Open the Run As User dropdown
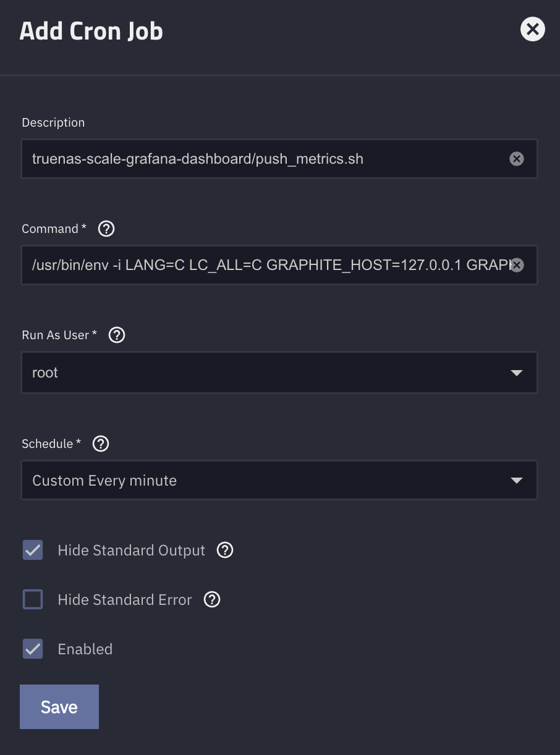Screen dimensions: 560x755 279,373
